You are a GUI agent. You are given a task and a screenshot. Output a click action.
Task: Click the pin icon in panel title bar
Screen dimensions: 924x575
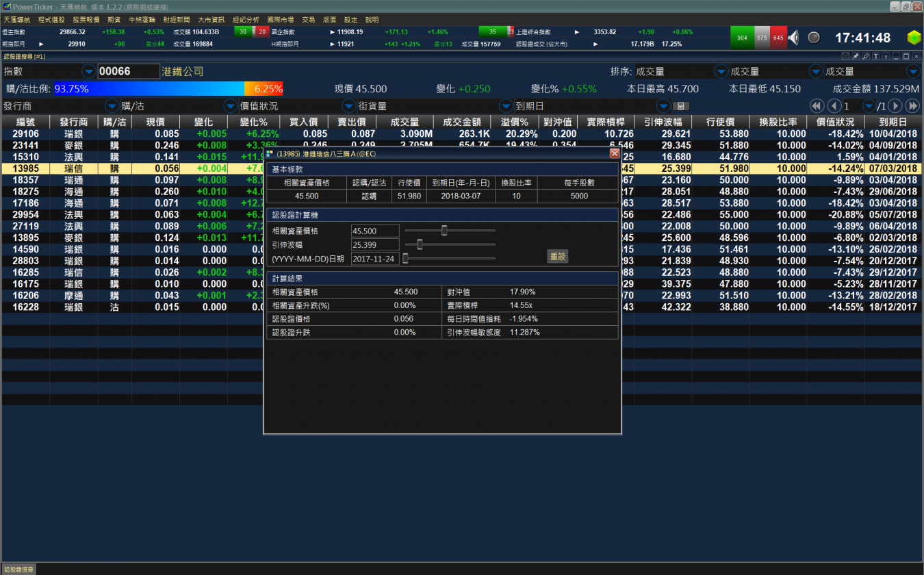coord(856,56)
